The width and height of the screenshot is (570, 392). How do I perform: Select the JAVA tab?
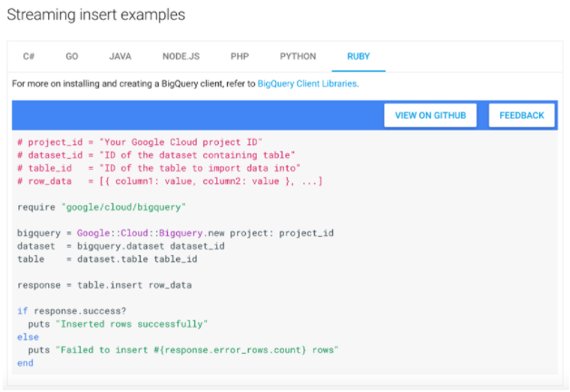point(121,56)
